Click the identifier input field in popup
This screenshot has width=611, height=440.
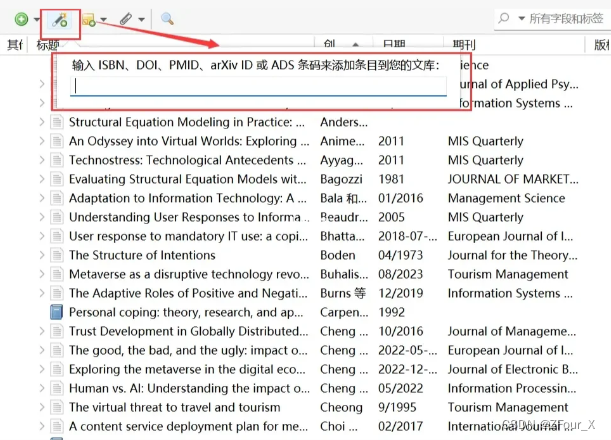pyautogui.click(x=258, y=86)
